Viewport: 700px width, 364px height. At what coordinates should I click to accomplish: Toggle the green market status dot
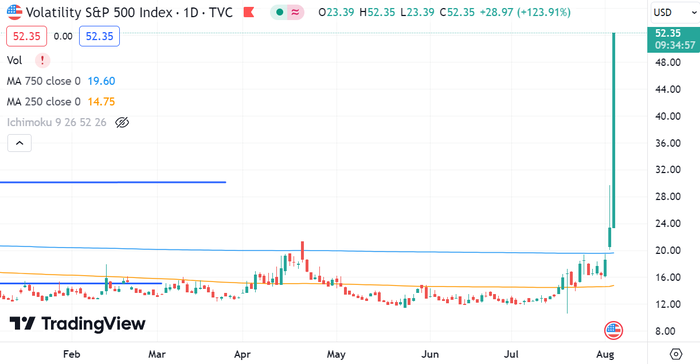coord(279,12)
